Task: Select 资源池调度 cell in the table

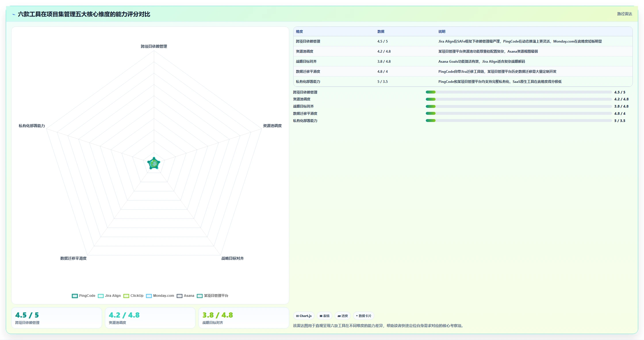Action: [304, 51]
